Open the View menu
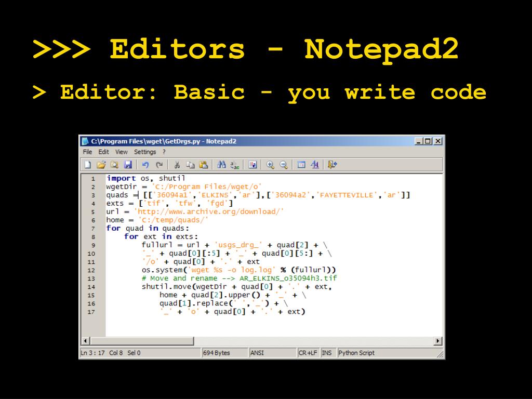The height and width of the screenshot is (399, 532). point(122,152)
